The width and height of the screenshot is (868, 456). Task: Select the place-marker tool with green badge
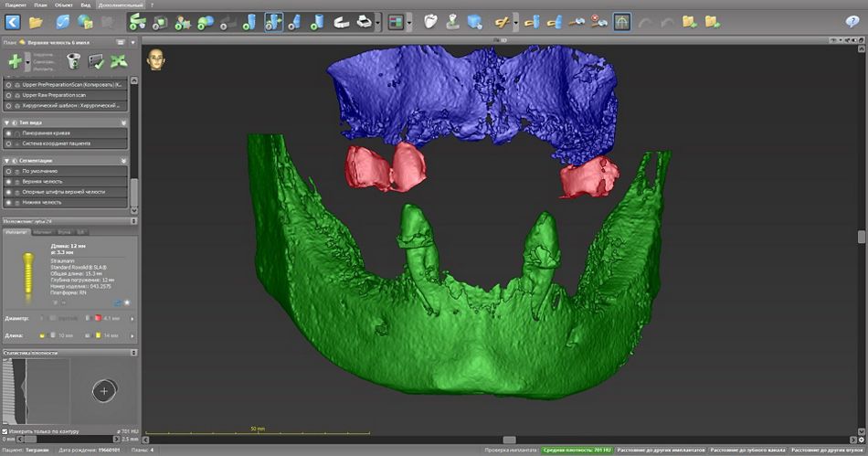[183, 22]
